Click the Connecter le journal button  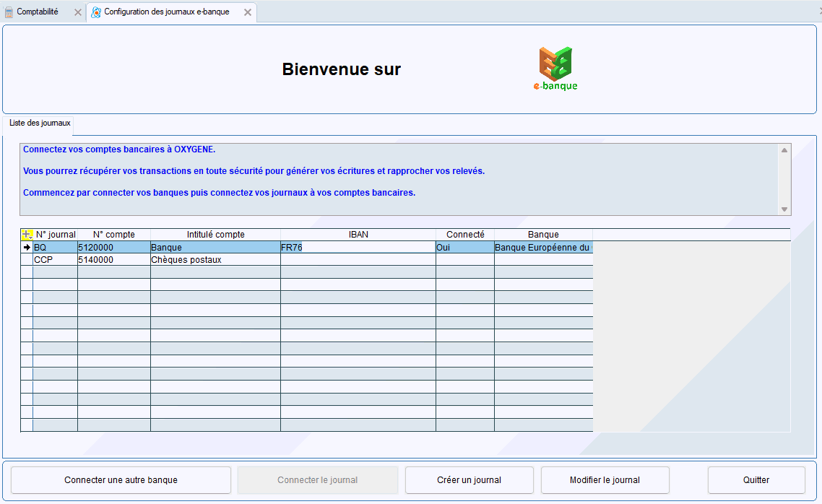pos(318,480)
